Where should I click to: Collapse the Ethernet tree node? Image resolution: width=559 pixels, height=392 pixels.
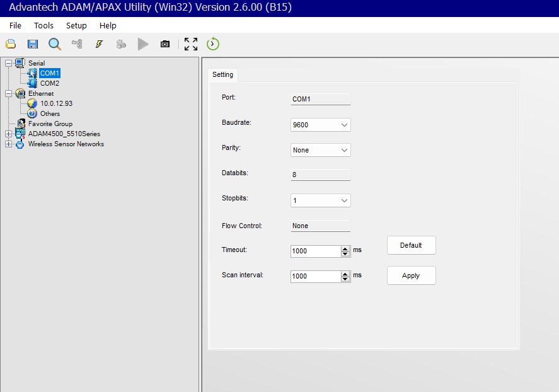(x=9, y=93)
